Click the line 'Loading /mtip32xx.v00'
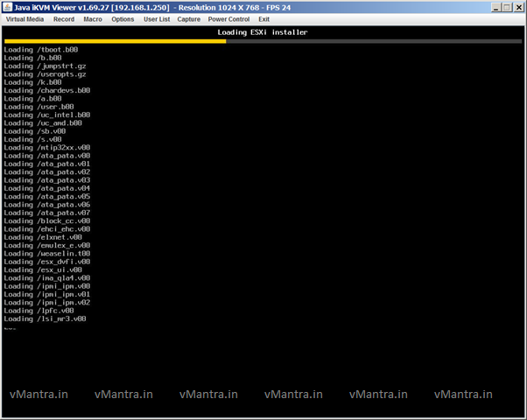527x420 pixels. 47,148
